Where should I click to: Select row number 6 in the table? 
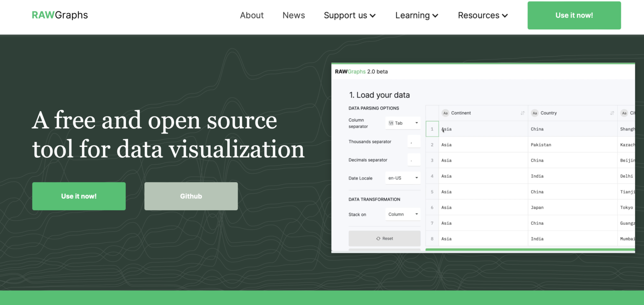point(432,207)
